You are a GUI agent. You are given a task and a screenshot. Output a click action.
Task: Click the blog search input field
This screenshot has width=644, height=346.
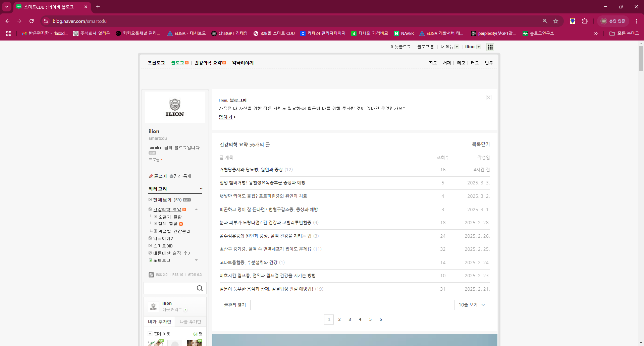[169, 288]
